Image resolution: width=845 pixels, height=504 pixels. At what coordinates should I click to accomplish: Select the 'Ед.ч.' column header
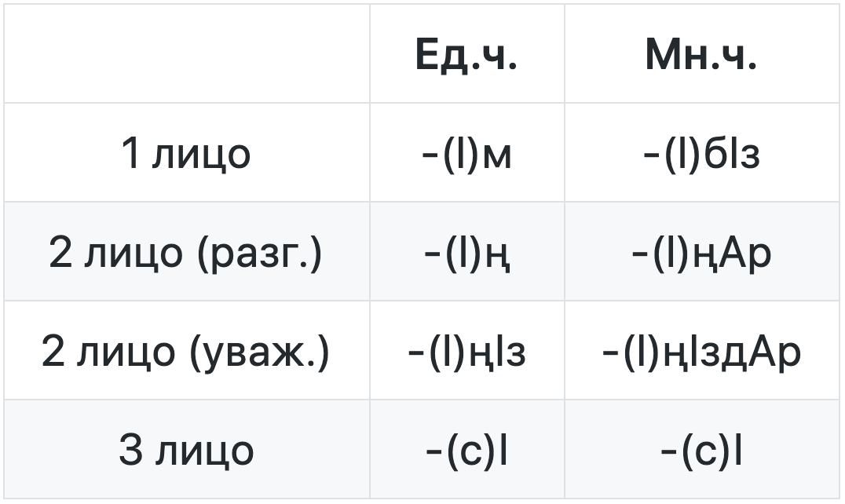point(466,56)
